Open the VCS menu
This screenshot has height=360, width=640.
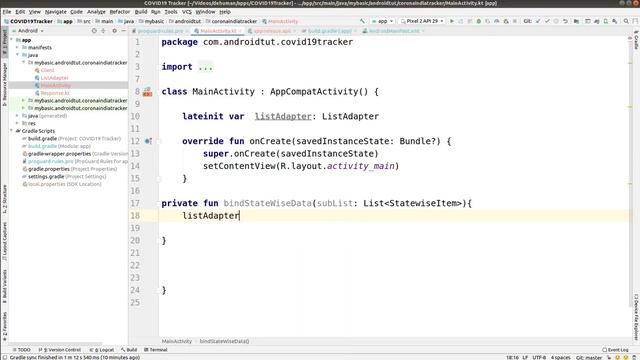point(187,12)
